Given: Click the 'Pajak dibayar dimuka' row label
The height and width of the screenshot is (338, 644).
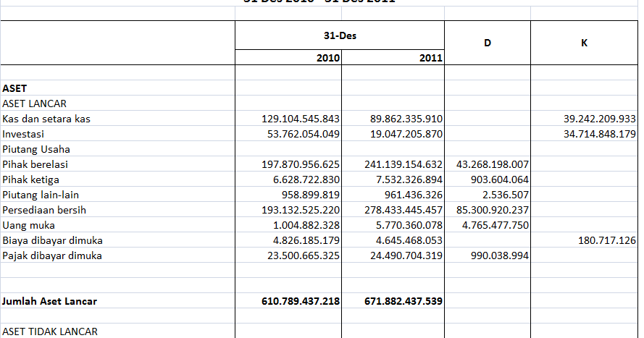Looking at the screenshot, I should point(51,255).
